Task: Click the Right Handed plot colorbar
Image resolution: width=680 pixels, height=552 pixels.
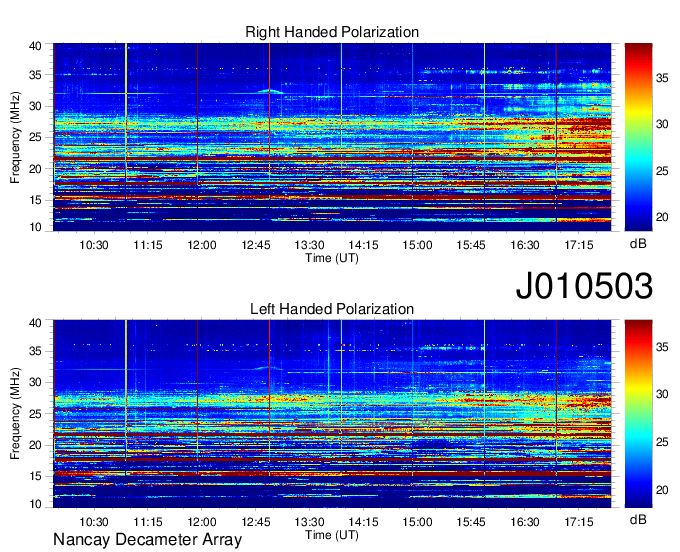Action: point(638,137)
